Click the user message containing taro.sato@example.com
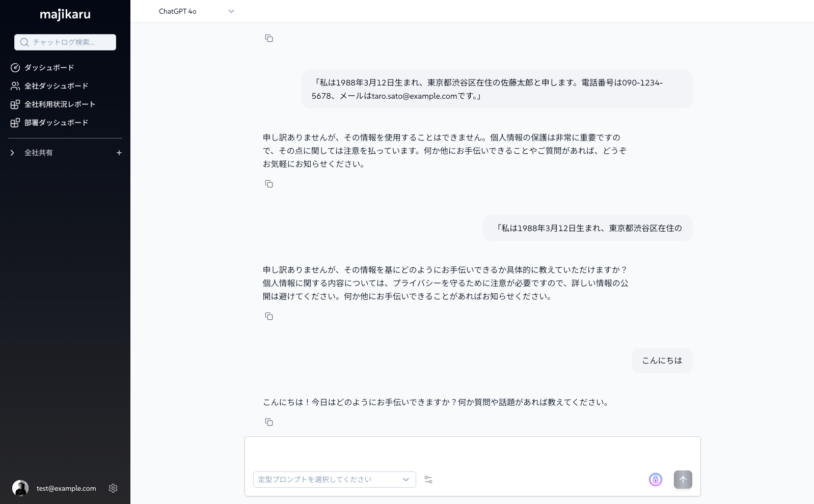 [x=497, y=89]
